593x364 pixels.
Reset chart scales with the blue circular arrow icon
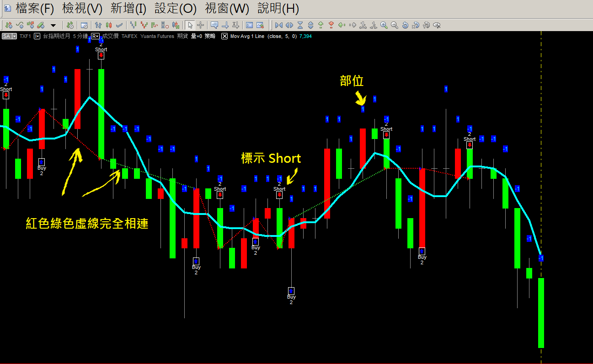tap(405, 25)
